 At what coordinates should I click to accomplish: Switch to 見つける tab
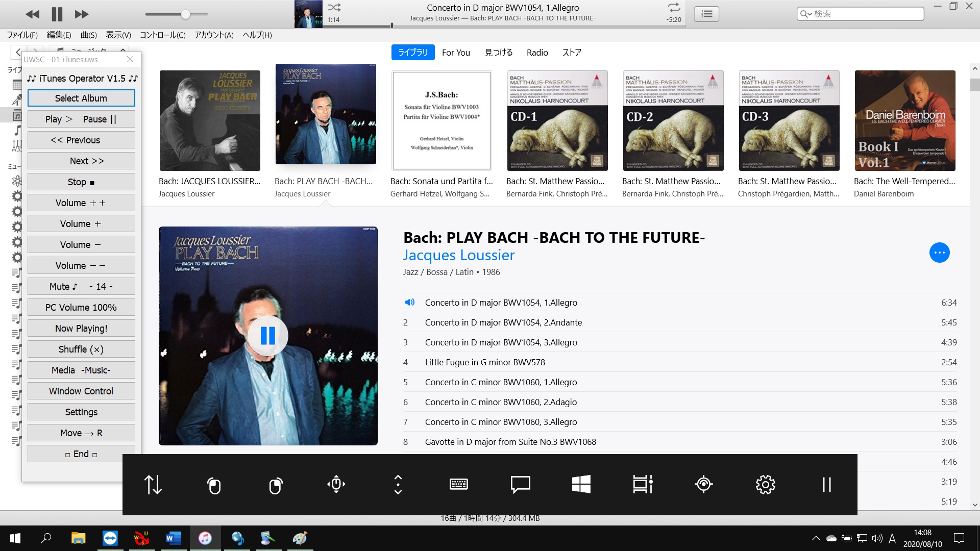(499, 52)
